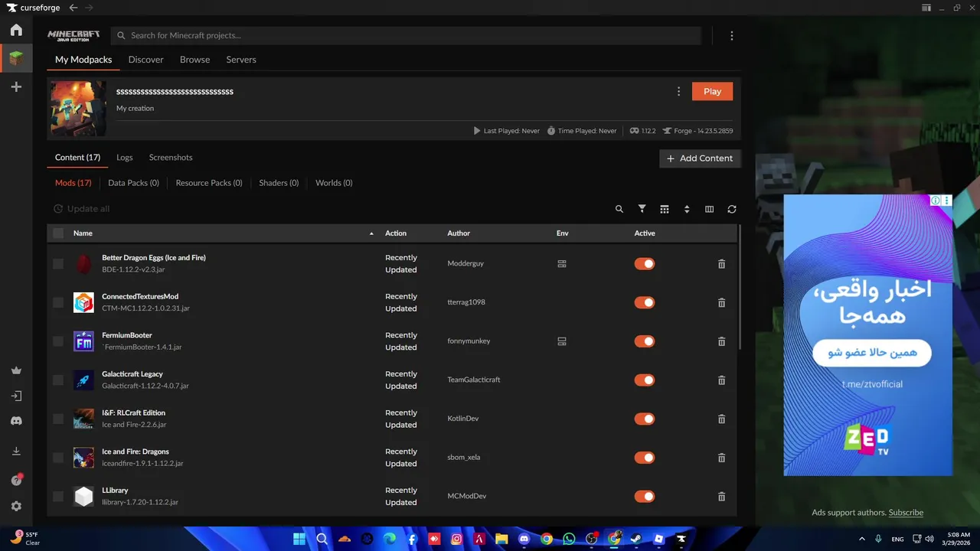
Task: Open the help icon with notification badge
Action: tap(16, 480)
